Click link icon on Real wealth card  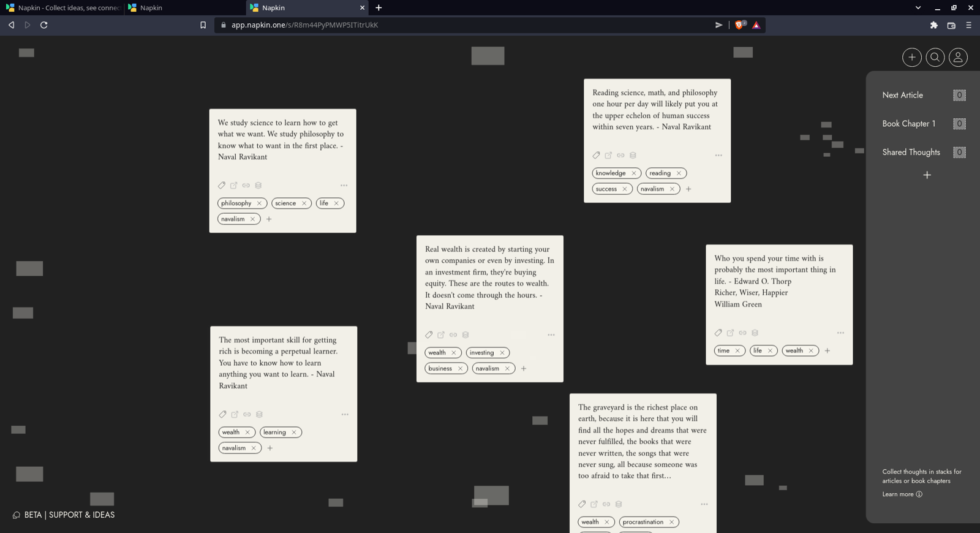coord(453,335)
